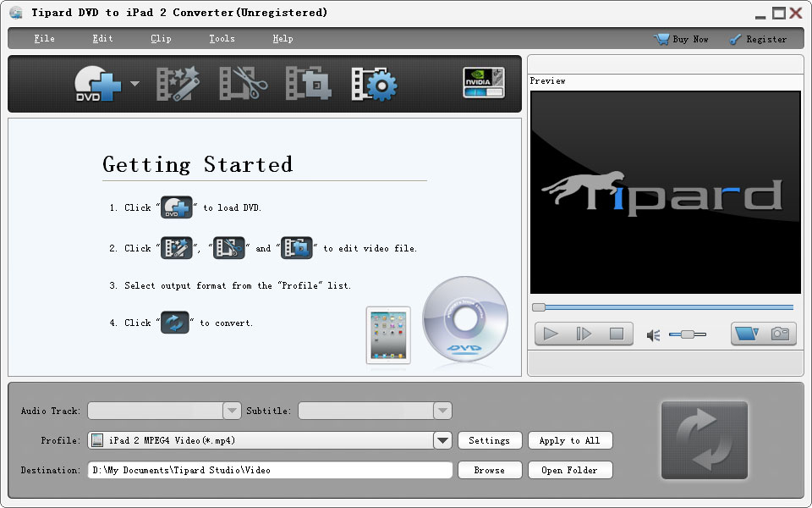This screenshot has height=508, width=812.
Task: Expand the Audio Track dropdown
Action: (232, 411)
